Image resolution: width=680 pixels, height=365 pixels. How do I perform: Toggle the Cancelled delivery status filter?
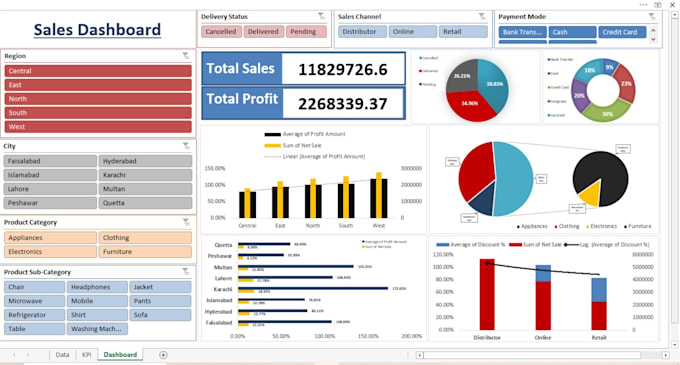pos(221,32)
